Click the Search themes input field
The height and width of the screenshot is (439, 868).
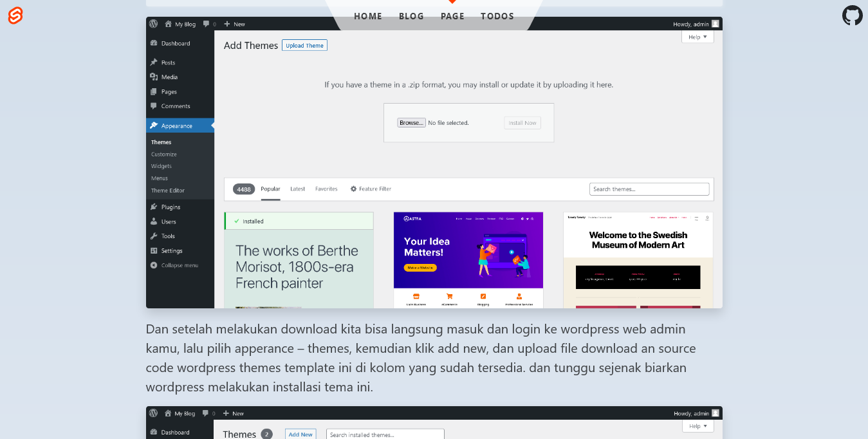click(x=649, y=189)
